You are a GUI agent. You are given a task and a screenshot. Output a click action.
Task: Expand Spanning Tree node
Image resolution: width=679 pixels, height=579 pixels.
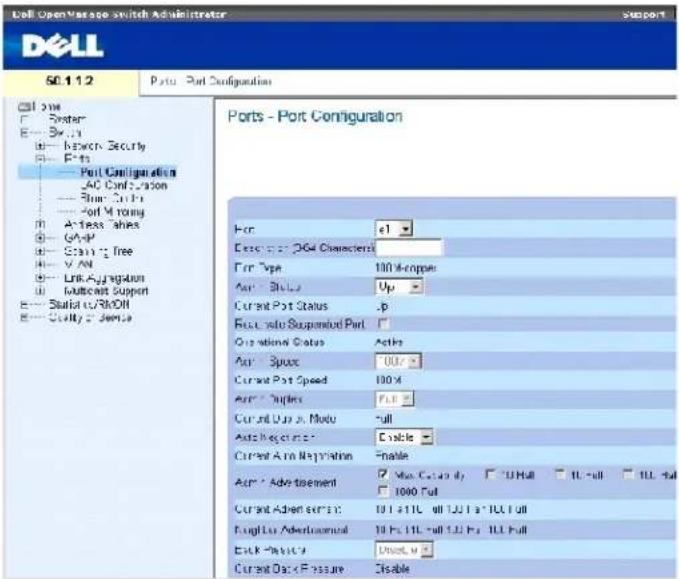(40, 251)
